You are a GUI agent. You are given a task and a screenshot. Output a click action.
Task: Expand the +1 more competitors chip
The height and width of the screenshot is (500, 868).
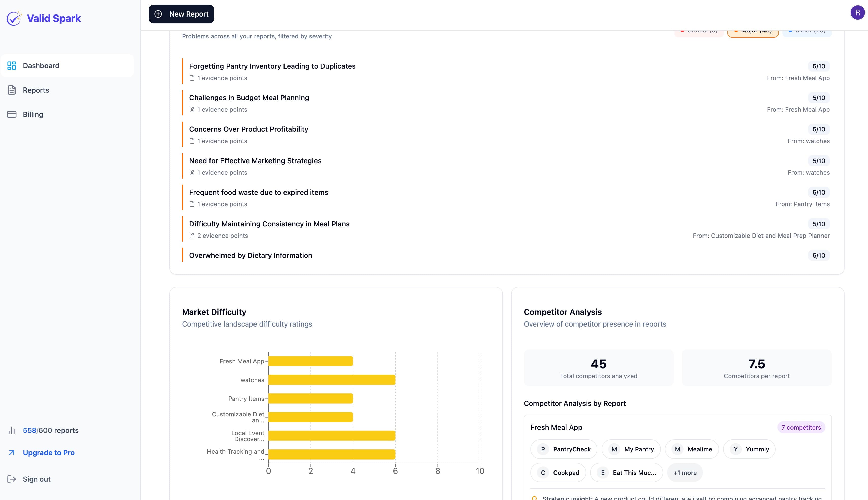(684, 472)
